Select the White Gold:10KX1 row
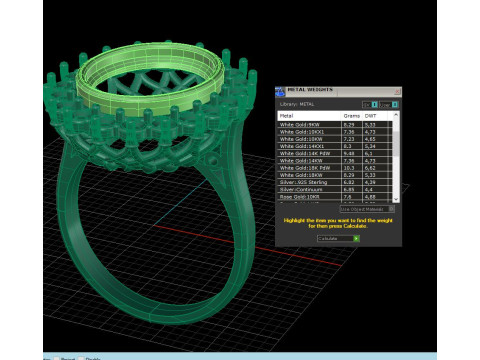Image resolution: width=480 pixels, height=360 pixels. pyautogui.click(x=335, y=132)
